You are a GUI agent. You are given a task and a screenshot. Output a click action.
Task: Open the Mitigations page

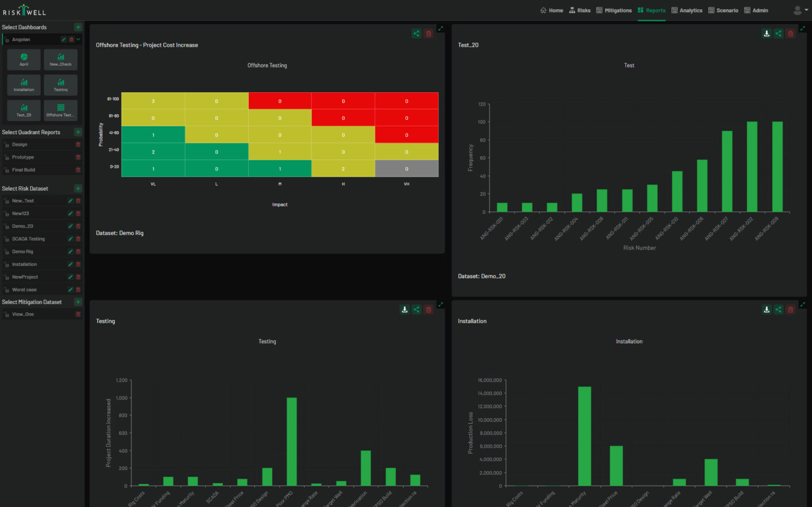coord(614,10)
